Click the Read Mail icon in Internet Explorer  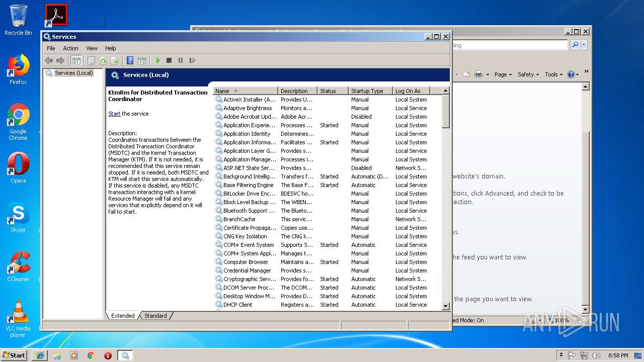click(x=466, y=74)
